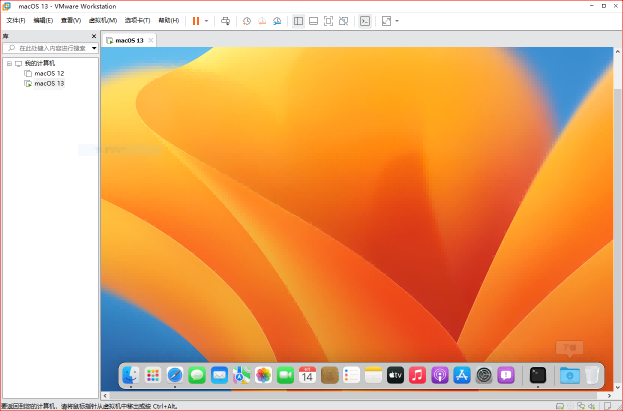
Task: Toggle the thumbnail bar view
Action: click(313, 21)
